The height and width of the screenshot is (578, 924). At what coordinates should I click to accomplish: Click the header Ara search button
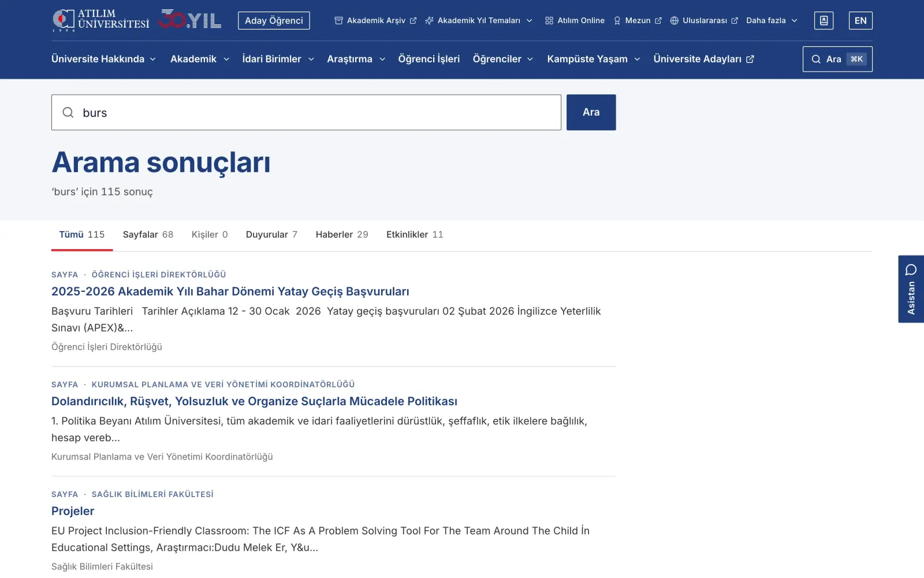click(837, 59)
